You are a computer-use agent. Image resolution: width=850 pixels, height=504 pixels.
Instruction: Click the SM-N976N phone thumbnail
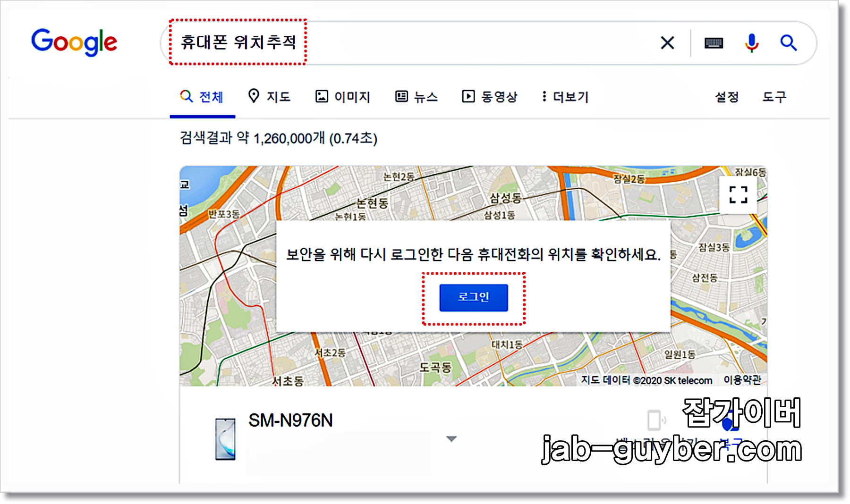(x=225, y=439)
